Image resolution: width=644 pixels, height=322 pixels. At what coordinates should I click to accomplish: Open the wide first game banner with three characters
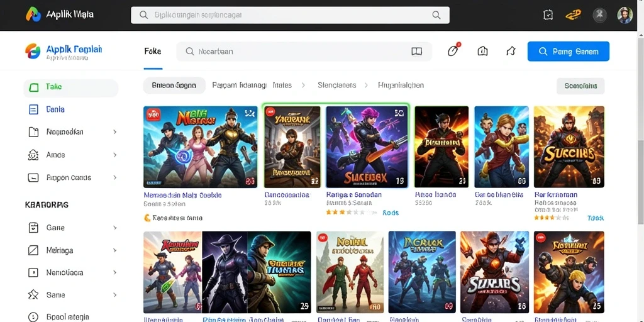point(201,147)
